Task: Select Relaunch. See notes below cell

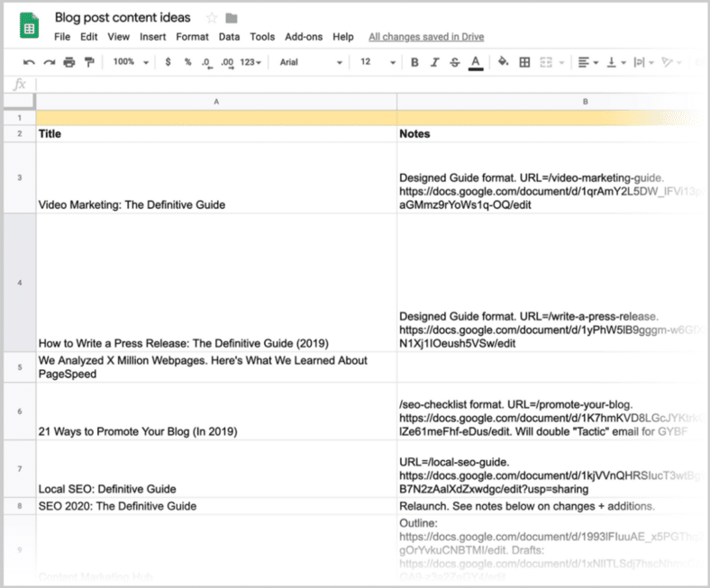Action: [551, 506]
